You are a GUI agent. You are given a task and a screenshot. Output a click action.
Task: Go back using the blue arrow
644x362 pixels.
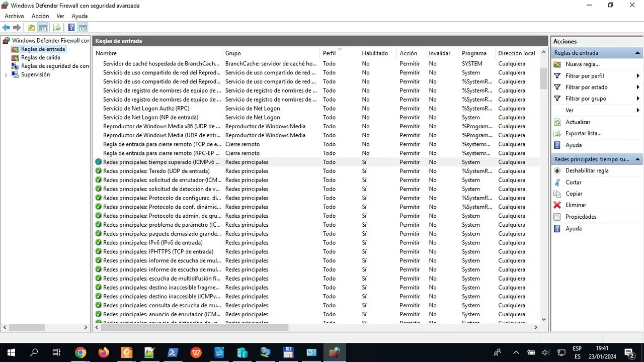(6, 28)
